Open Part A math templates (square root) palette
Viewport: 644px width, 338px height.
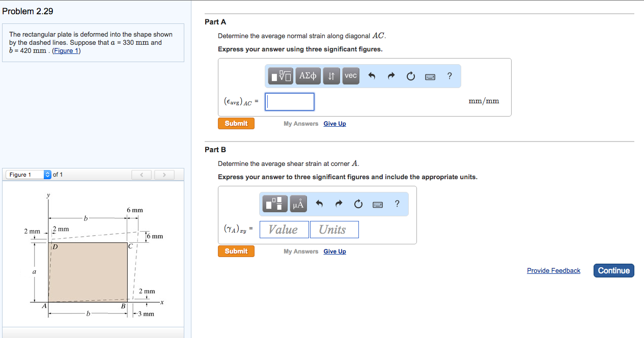point(281,76)
